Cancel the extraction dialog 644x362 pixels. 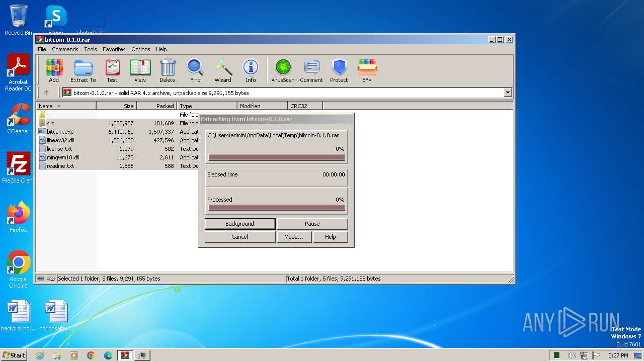pos(240,237)
